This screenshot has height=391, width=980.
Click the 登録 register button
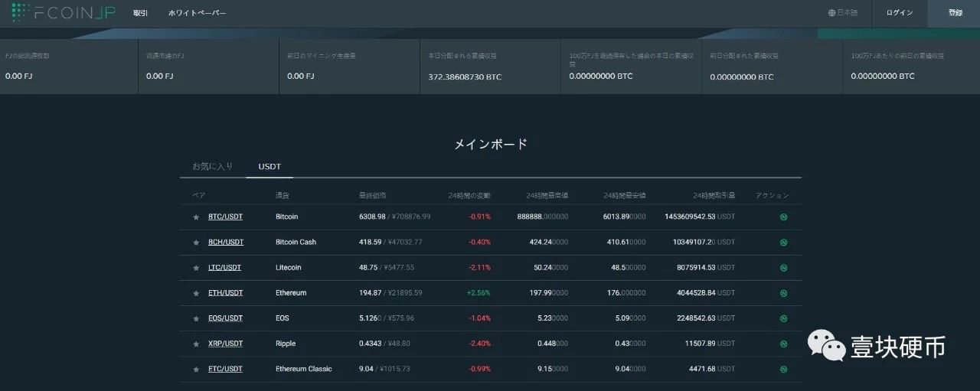coord(955,13)
